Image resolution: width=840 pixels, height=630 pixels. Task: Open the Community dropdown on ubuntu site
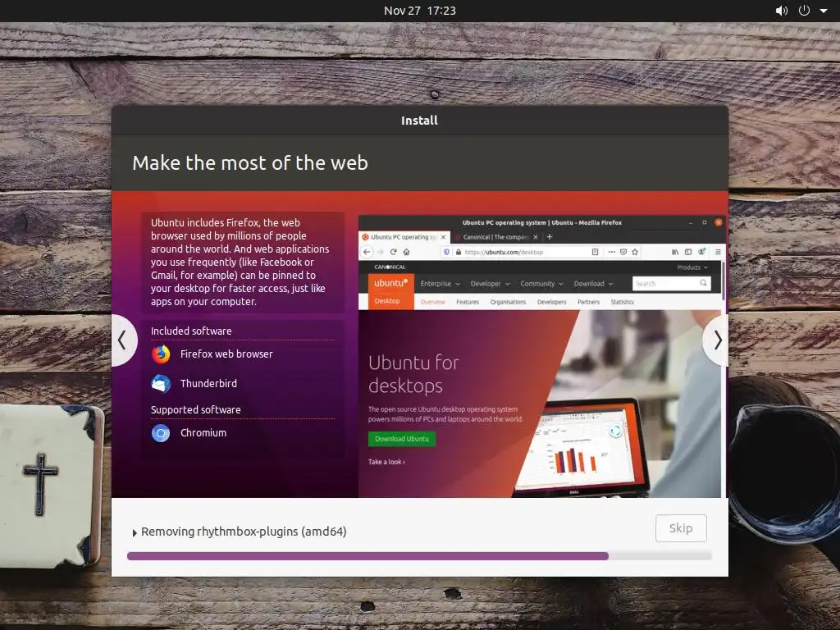click(x=541, y=284)
